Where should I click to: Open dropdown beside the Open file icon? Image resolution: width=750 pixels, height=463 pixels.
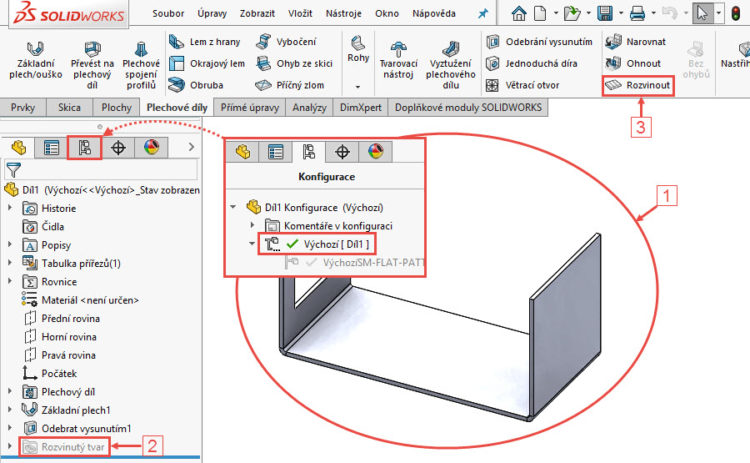(588, 13)
